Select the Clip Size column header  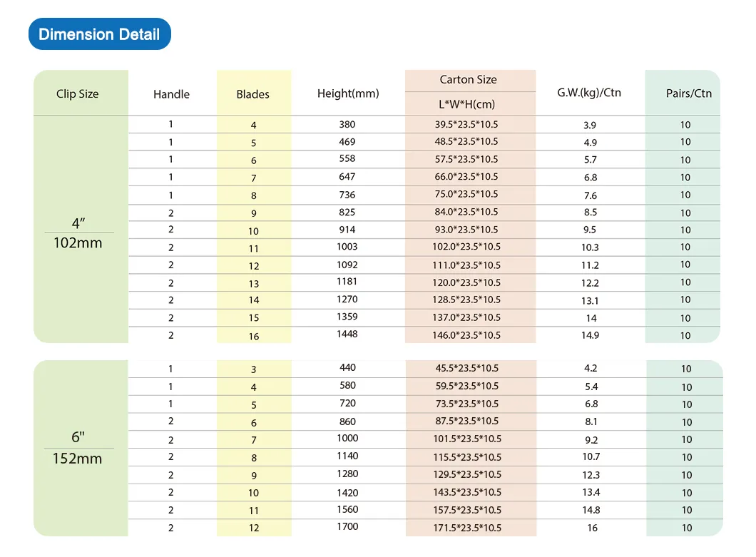80,93
